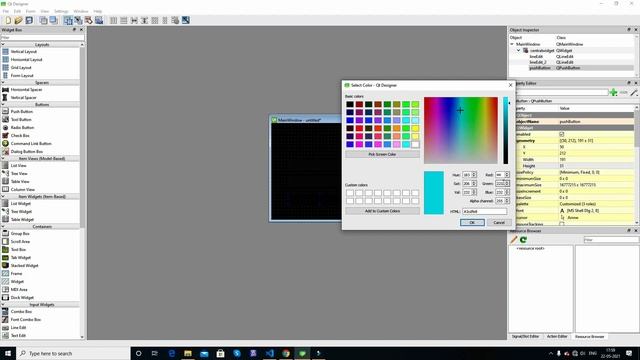Screen dimensions: 640x360
Task: Click the Pick Screen Color button
Action: (x=382, y=154)
